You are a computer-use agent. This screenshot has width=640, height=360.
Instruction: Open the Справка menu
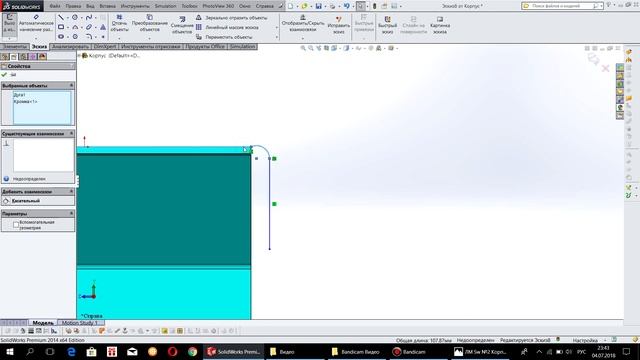[264, 6]
